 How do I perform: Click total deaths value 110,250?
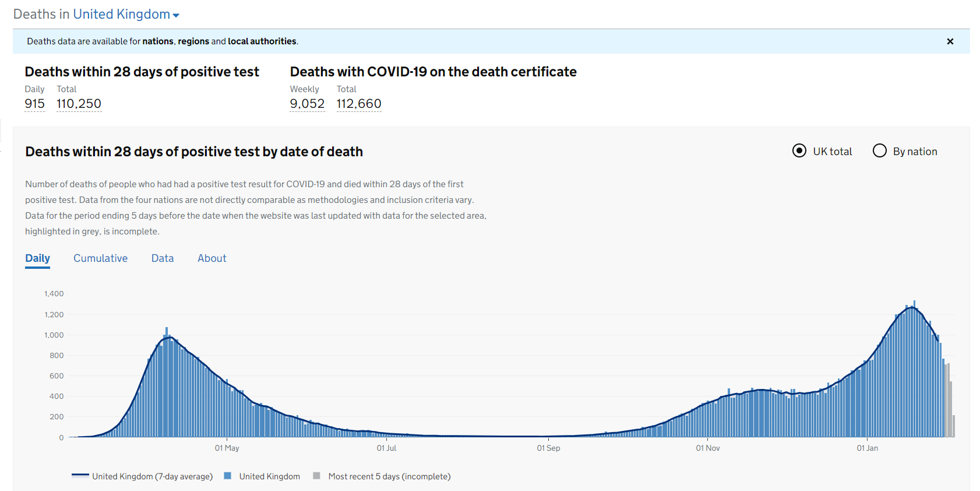click(x=79, y=104)
